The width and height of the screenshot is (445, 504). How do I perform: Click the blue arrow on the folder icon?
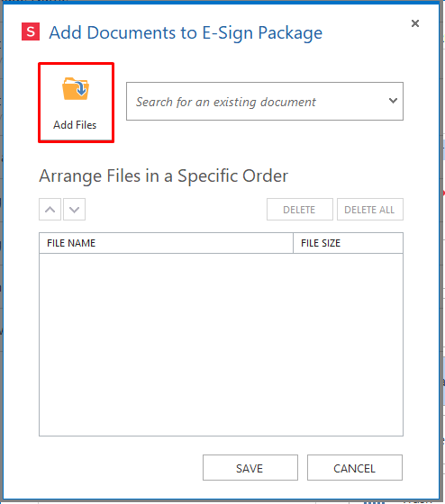tap(81, 88)
